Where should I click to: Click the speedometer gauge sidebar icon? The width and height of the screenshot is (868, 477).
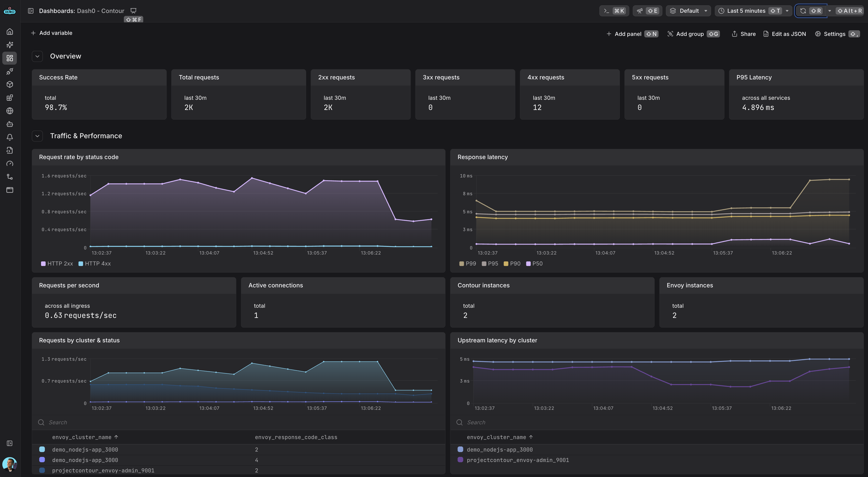pyautogui.click(x=10, y=164)
